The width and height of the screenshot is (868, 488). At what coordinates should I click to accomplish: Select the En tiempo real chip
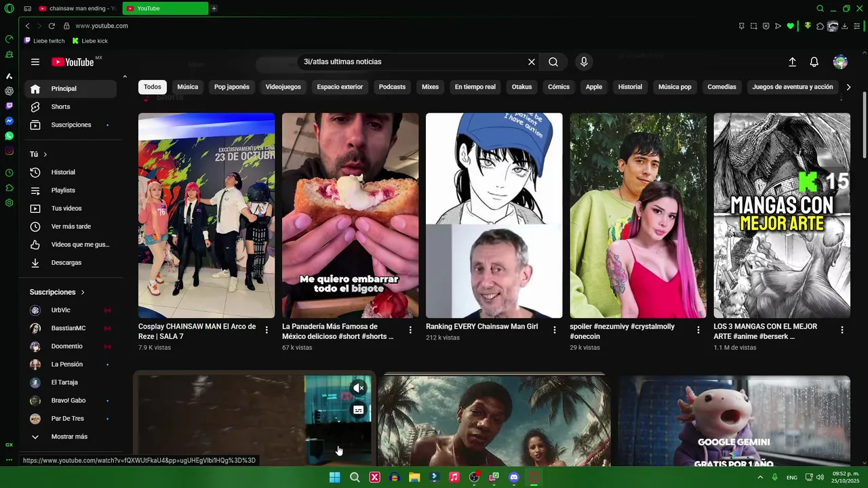click(475, 87)
